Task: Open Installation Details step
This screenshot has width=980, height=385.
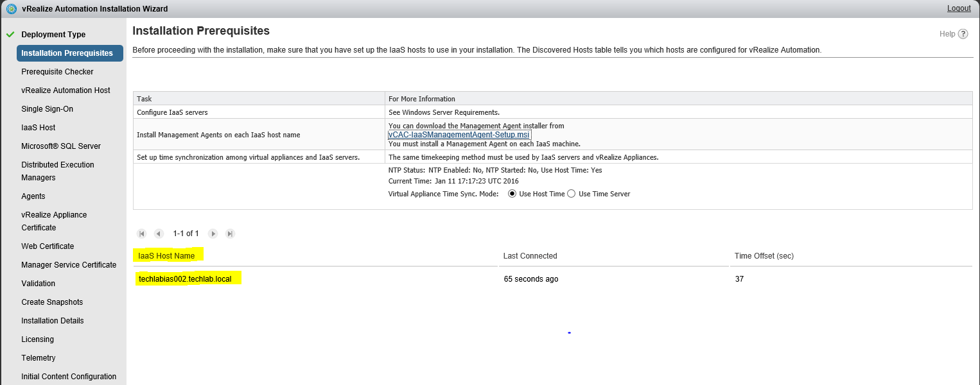Action: pyautogui.click(x=53, y=321)
